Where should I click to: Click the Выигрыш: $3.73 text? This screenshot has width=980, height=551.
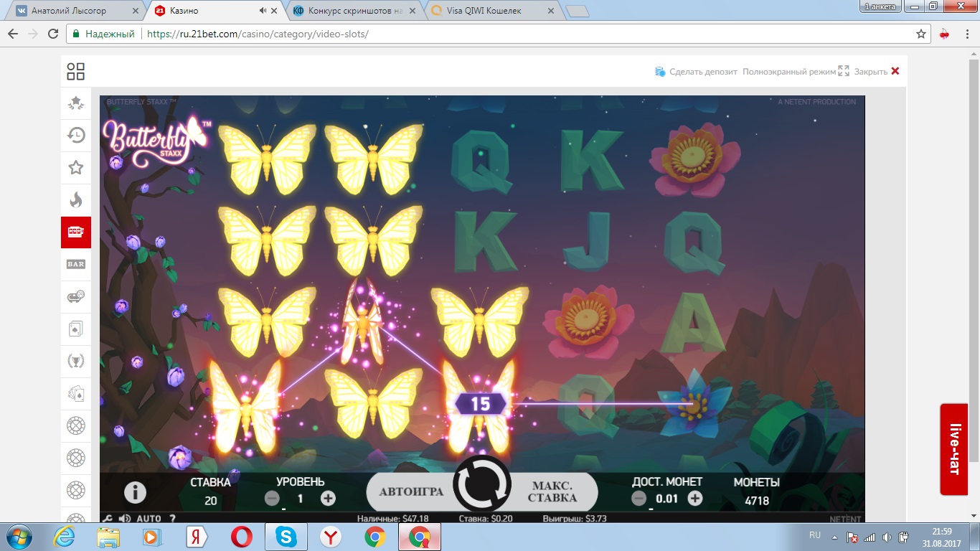[x=575, y=518]
